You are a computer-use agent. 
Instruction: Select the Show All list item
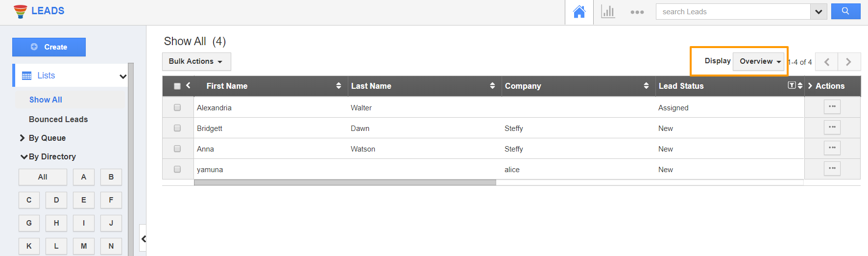pos(46,100)
